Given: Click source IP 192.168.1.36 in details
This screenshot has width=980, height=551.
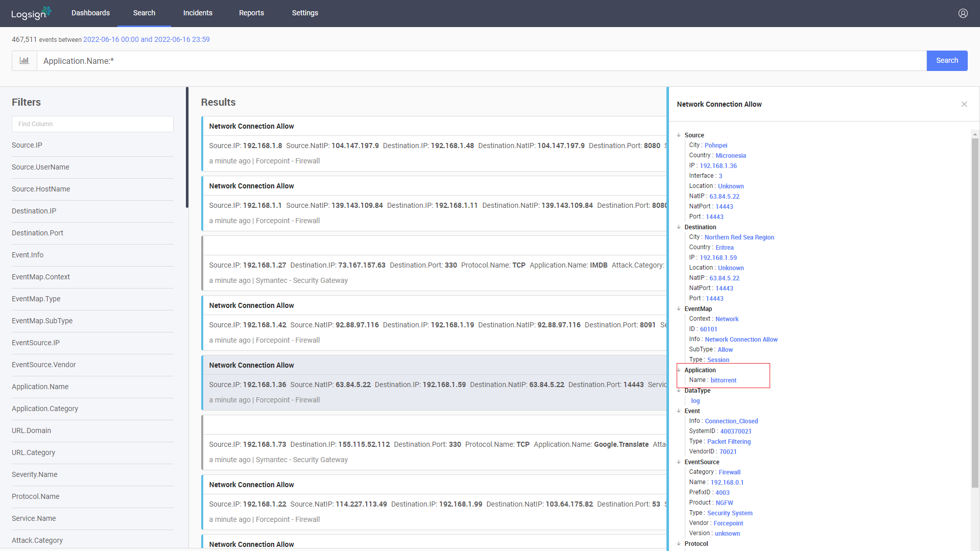Looking at the screenshot, I should [718, 166].
